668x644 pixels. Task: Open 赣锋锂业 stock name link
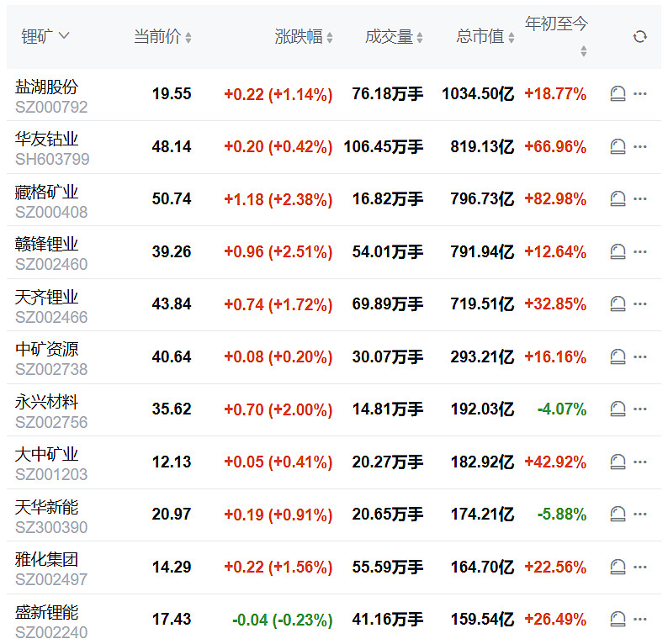(x=46, y=245)
